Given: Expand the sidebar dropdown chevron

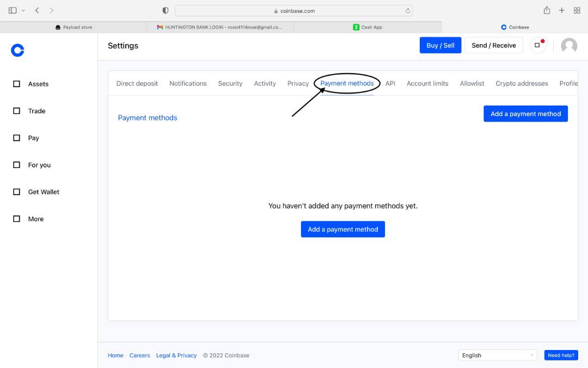Looking at the screenshot, I should click(x=23, y=11).
